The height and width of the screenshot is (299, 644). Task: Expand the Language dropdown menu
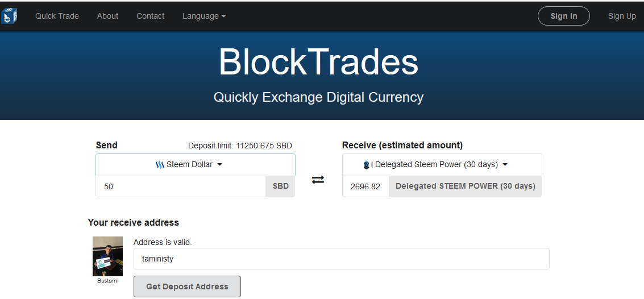tap(204, 16)
